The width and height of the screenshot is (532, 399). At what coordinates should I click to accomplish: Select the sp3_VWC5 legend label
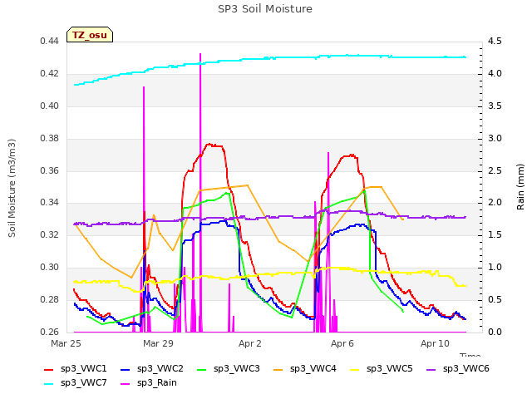(390, 369)
